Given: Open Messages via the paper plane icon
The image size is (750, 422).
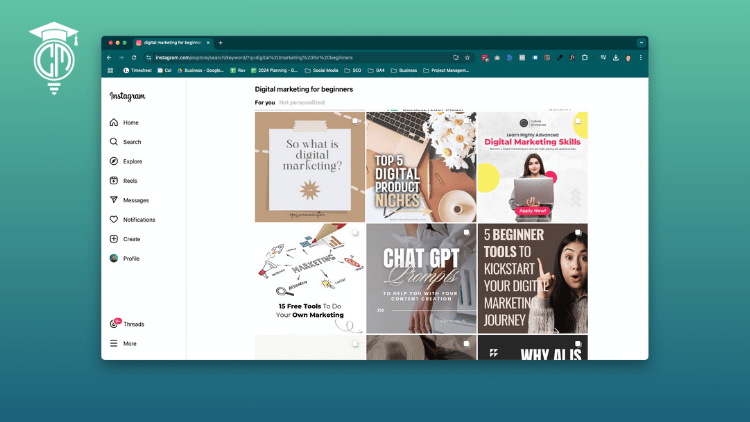Looking at the screenshot, I should click(x=114, y=200).
